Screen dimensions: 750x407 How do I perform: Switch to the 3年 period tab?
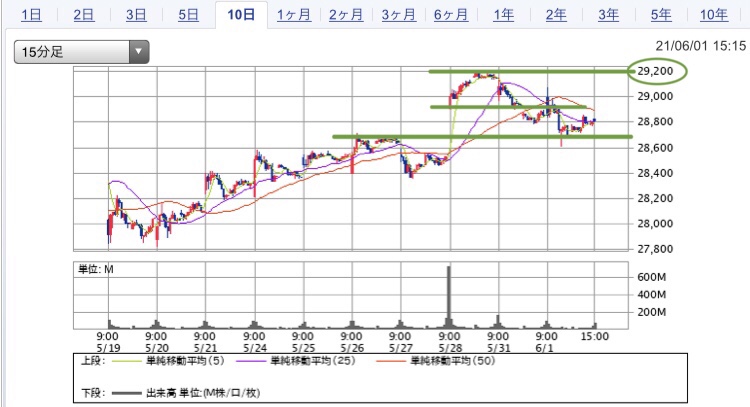[608, 15]
